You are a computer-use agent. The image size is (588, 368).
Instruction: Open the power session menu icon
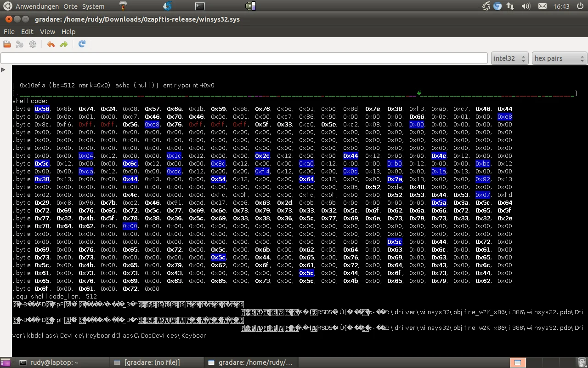[x=580, y=6]
